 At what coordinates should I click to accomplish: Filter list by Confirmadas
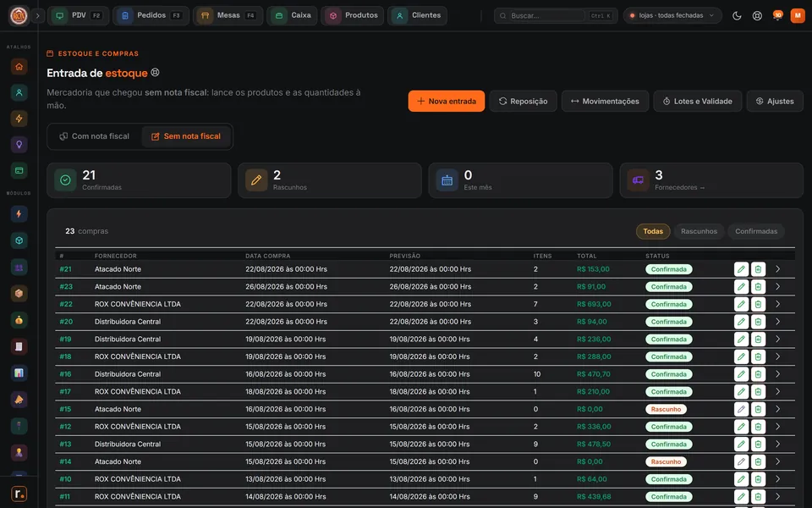[x=756, y=231]
